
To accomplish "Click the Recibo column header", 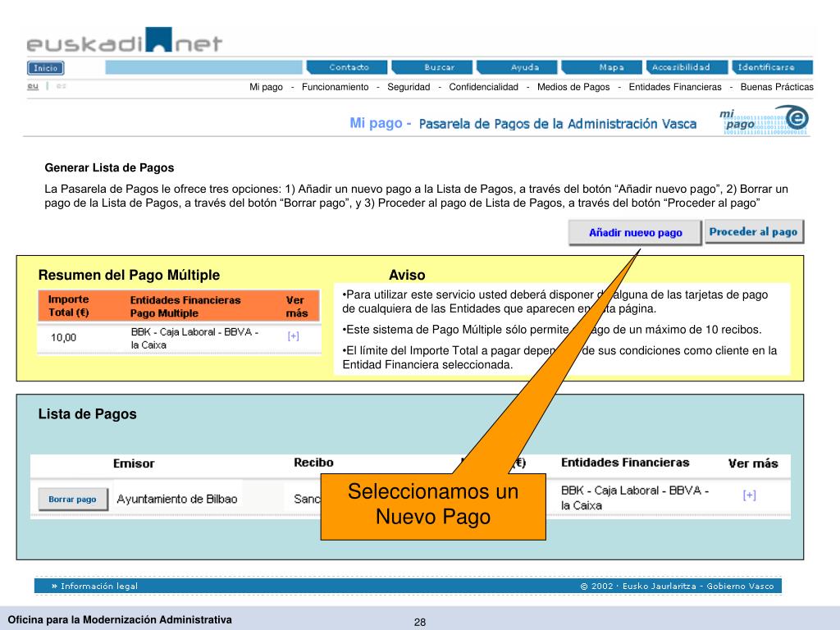I will (x=313, y=463).
